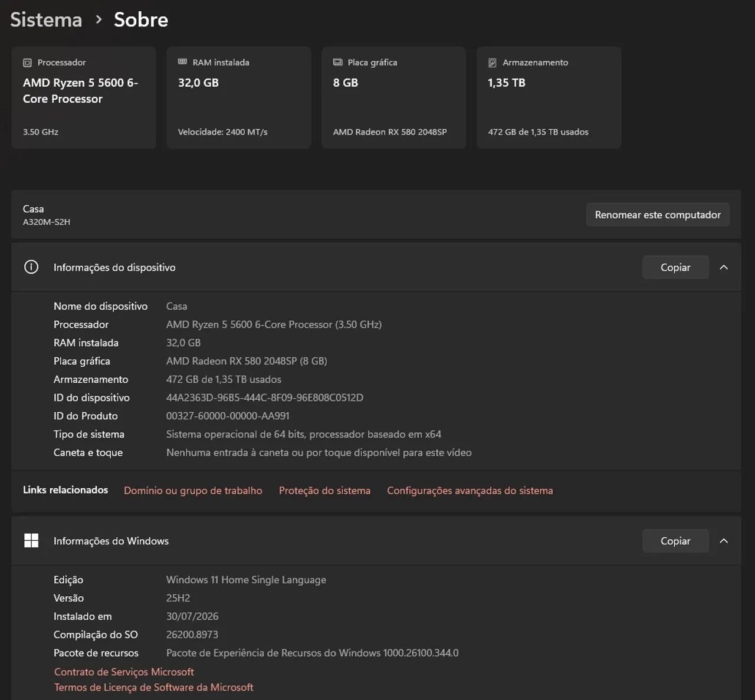Click the version value 25H2
Viewport: 755px width, 700px height.
tap(178, 598)
